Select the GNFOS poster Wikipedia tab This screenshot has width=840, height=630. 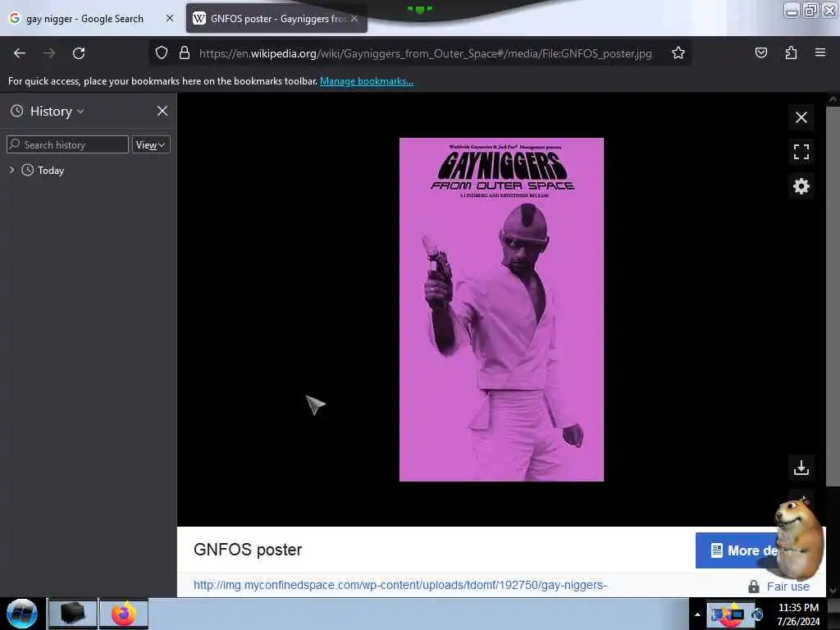pyautogui.click(x=276, y=19)
